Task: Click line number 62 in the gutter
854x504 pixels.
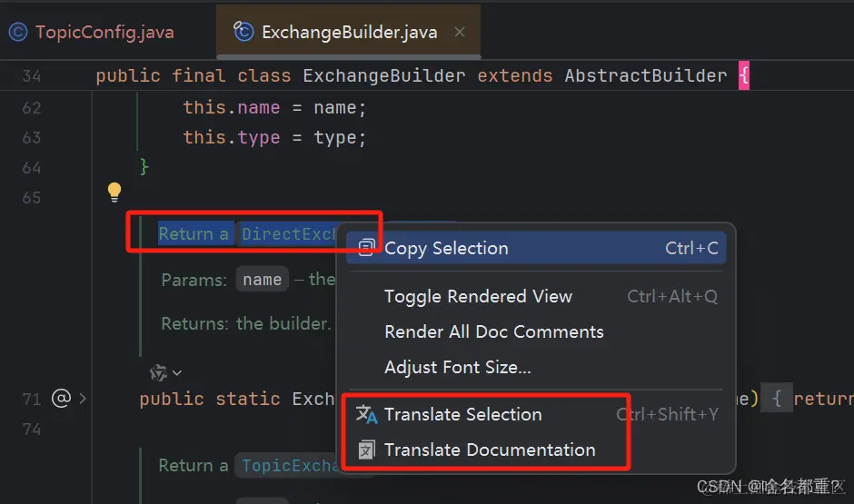Action: (x=32, y=108)
